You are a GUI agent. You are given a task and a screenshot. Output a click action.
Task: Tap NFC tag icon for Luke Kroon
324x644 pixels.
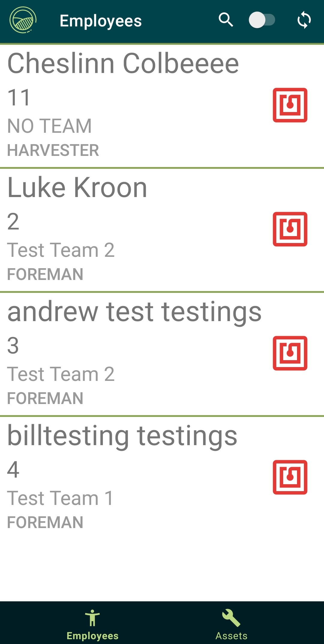pyautogui.click(x=290, y=229)
